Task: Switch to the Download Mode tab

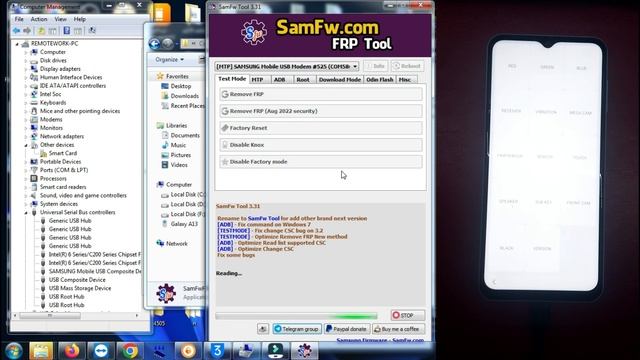Action: [x=340, y=80]
